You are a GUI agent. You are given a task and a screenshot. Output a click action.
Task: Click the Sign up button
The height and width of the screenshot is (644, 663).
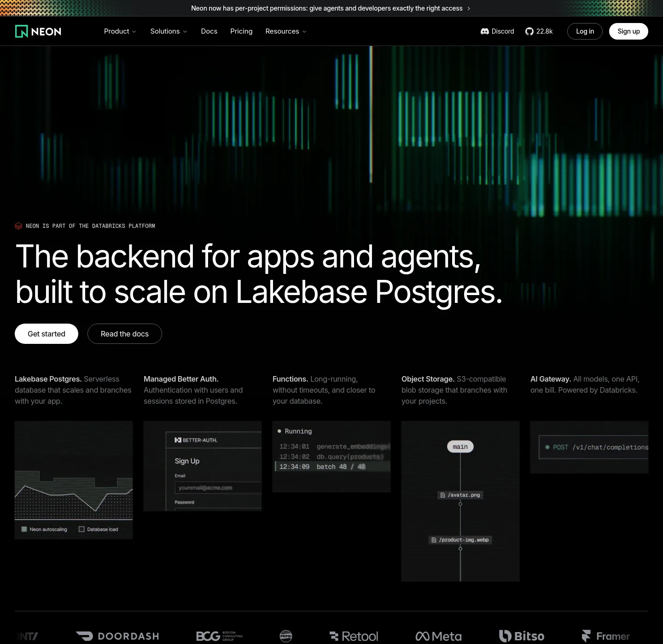[x=628, y=31]
